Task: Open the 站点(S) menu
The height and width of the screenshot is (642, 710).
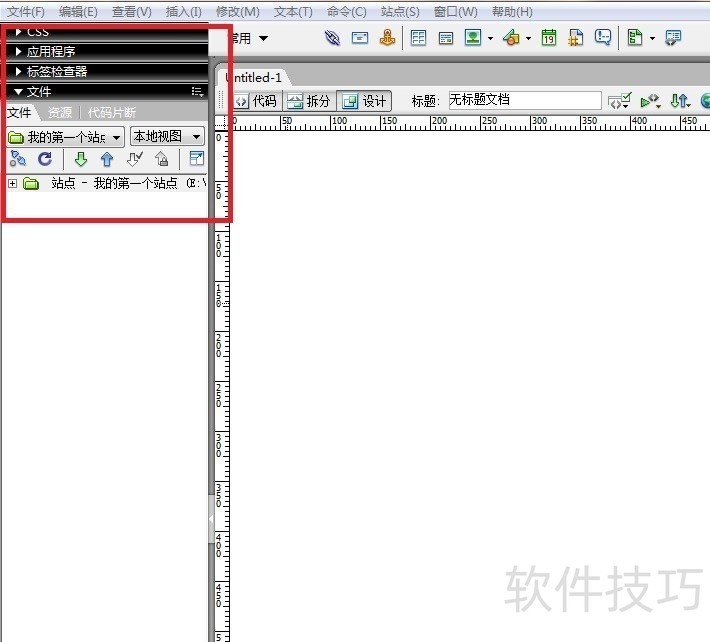Action: click(x=400, y=11)
